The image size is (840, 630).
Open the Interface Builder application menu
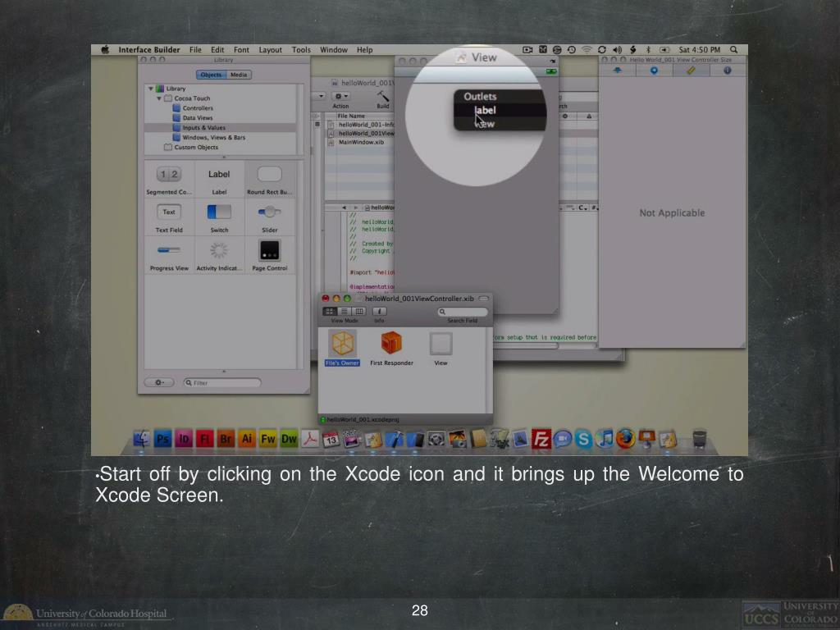tap(149, 50)
